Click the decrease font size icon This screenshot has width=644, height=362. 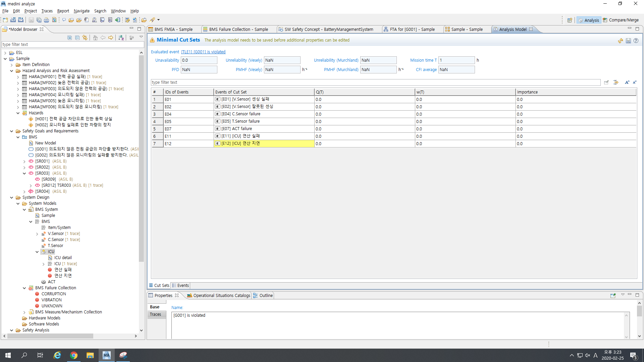[x=635, y=82]
